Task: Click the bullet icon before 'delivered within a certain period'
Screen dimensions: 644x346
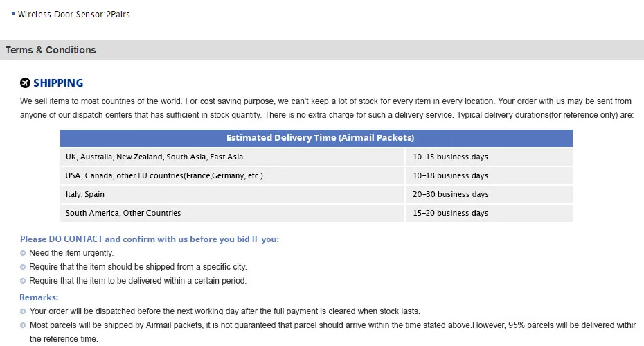Action: (x=23, y=281)
